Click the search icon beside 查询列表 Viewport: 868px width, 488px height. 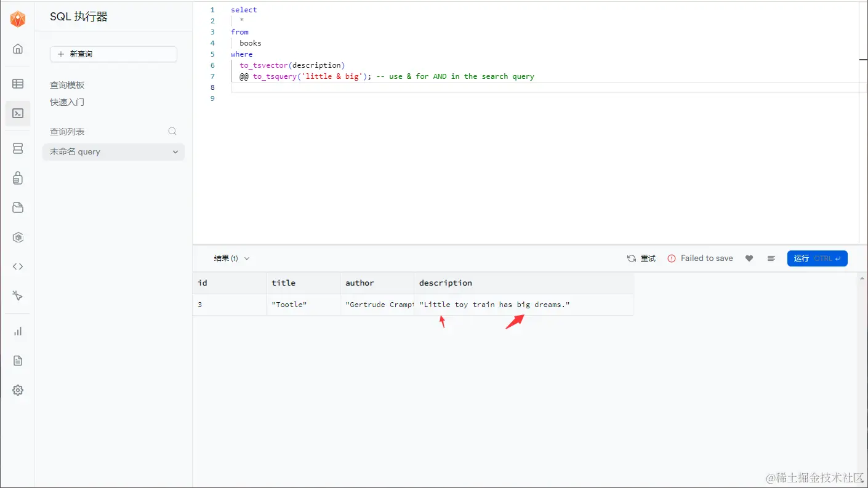(x=172, y=131)
